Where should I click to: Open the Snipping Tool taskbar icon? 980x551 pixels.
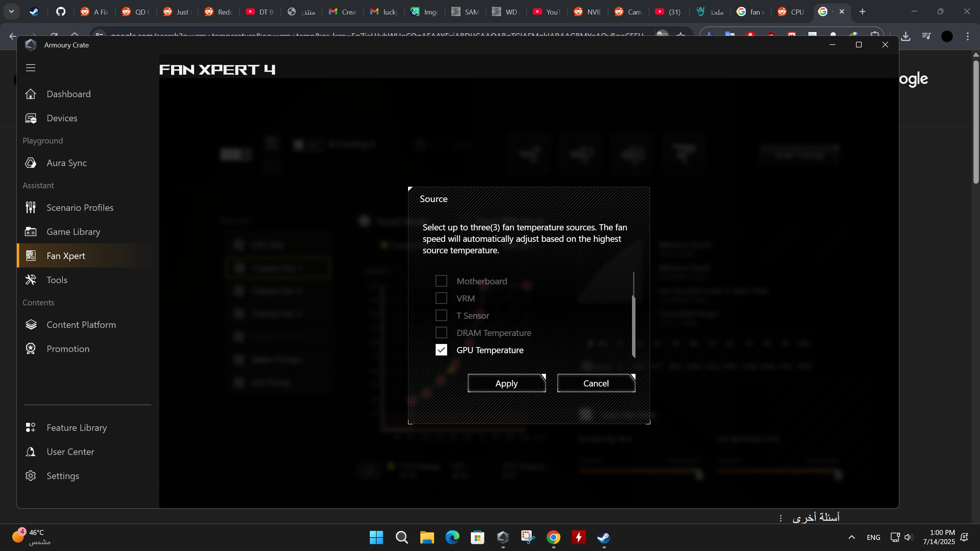click(528, 538)
